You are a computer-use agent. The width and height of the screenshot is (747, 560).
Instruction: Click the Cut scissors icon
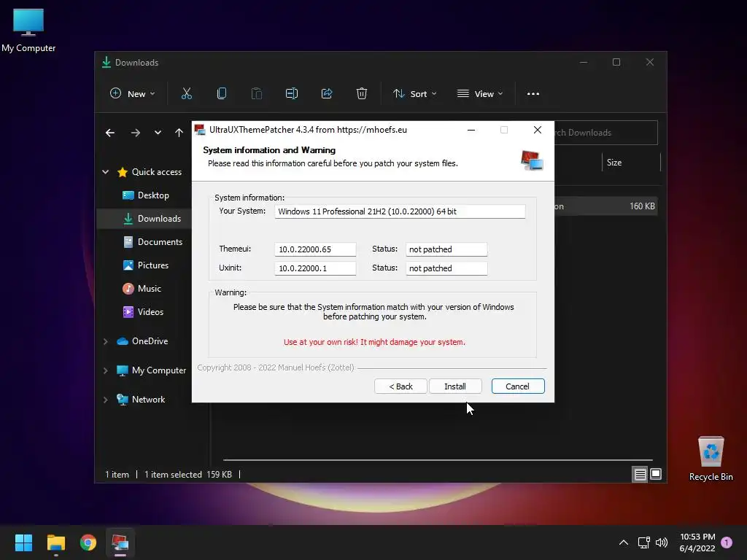coord(186,94)
